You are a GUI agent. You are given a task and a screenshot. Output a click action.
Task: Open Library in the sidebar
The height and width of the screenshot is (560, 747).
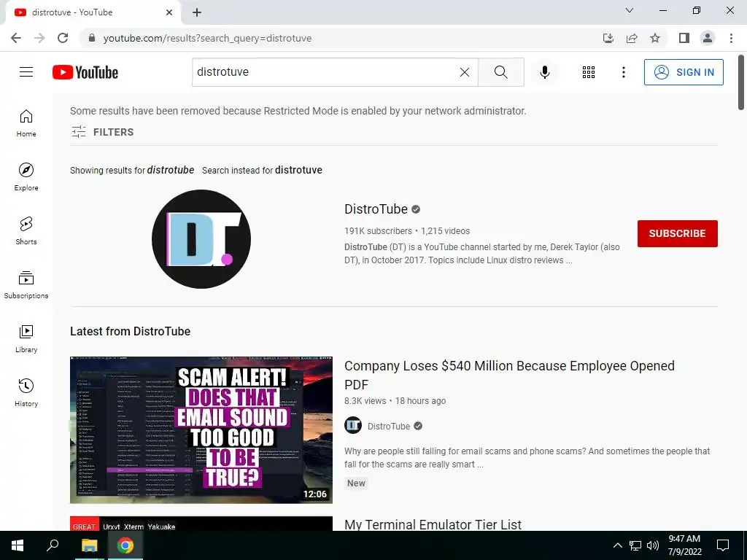(26, 338)
